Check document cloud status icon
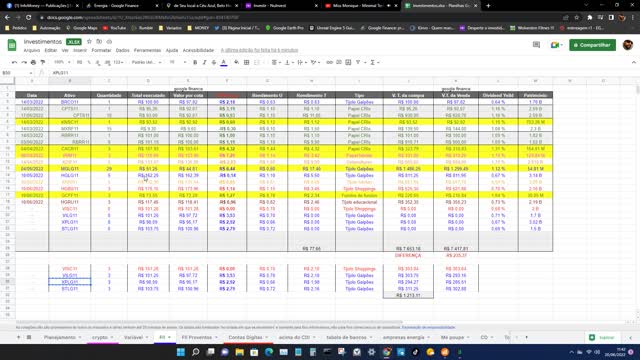This screenshot has height=360, width=640. pos(109,42)
